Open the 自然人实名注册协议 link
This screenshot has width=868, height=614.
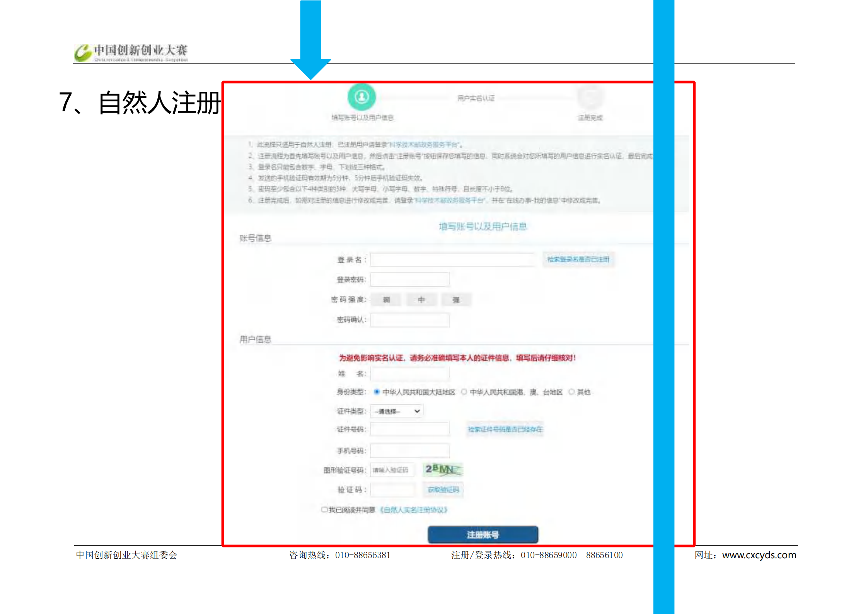414,510
